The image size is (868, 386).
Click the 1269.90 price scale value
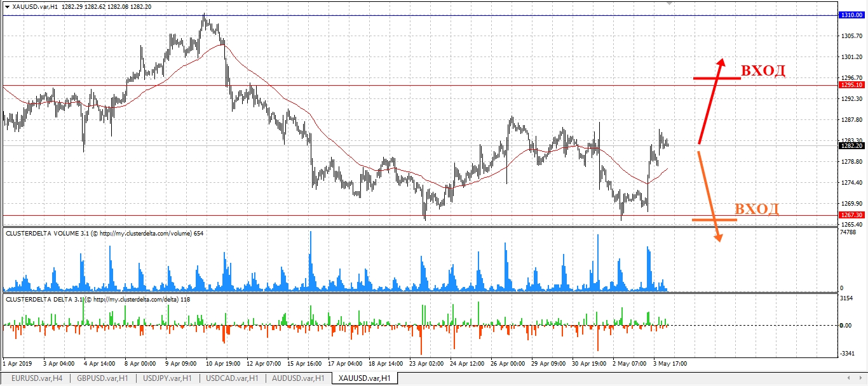[x=851, y=204]
